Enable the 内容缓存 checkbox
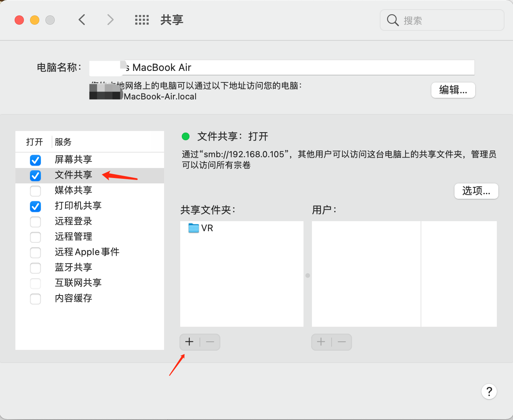The image size is (513, 420). pos(35,299)
